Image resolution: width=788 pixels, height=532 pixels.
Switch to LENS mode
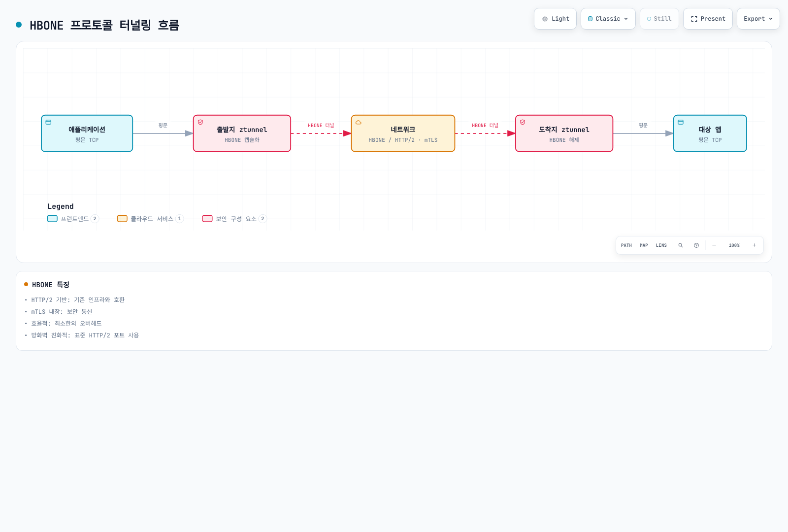point(661,245)
